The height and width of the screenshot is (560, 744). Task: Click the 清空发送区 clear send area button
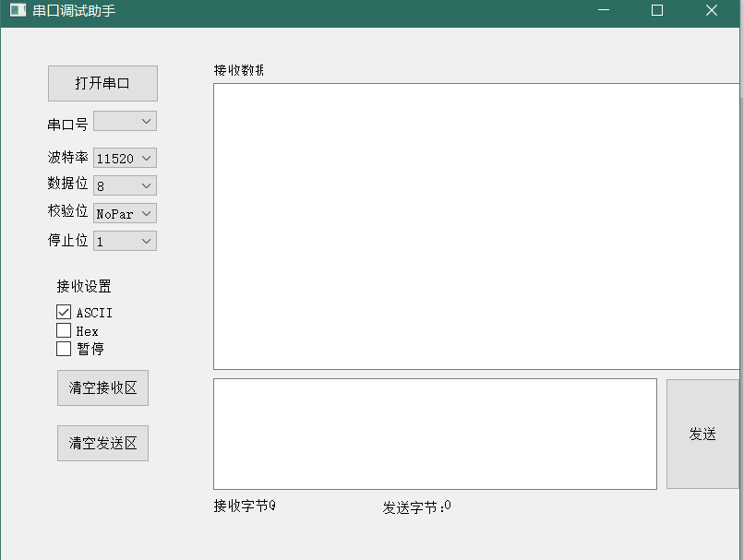click(102, 443)
